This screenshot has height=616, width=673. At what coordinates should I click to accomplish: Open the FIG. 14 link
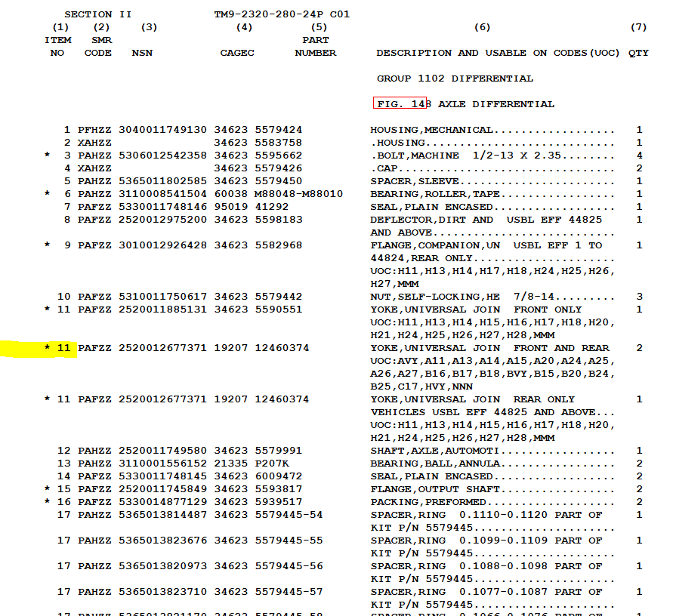click(400, 103)
